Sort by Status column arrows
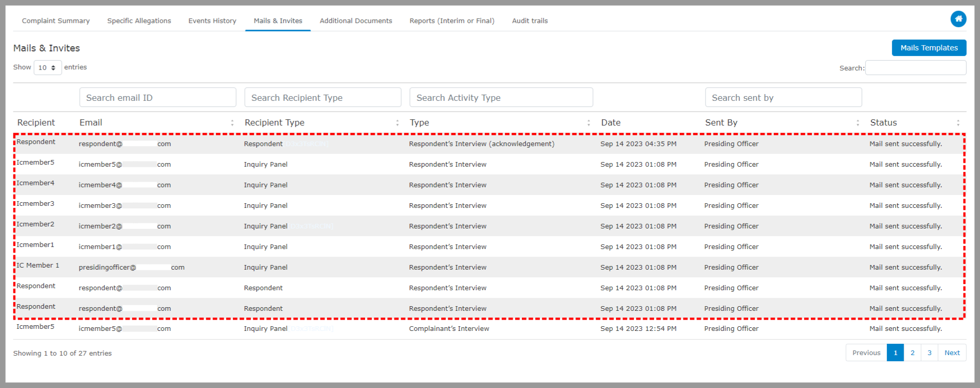 point(957,123)
